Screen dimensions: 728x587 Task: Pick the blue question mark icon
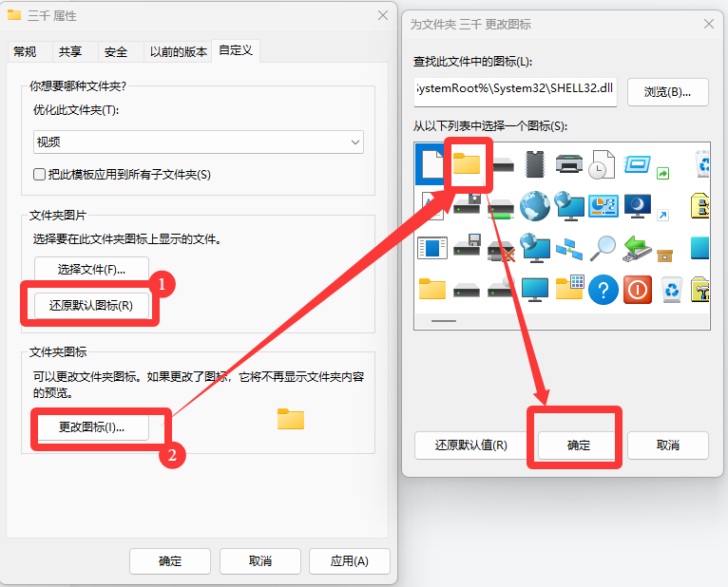[x=603, y=289]
